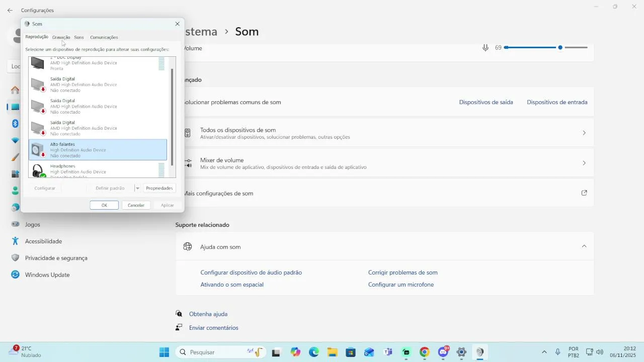This screenshot has width=644, height=362.
Task: Click the Alto-falantes speaker icon
Action: click(x=38, y=150)
